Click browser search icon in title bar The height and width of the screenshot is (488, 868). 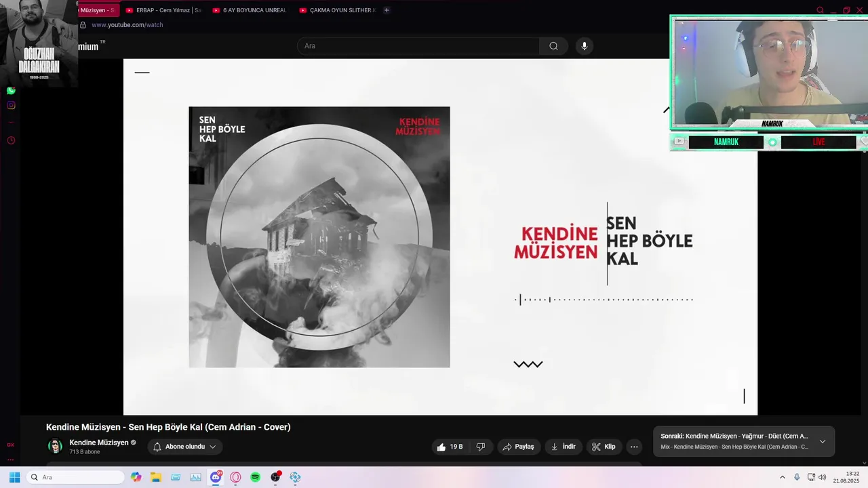click(x=820, y=10)
